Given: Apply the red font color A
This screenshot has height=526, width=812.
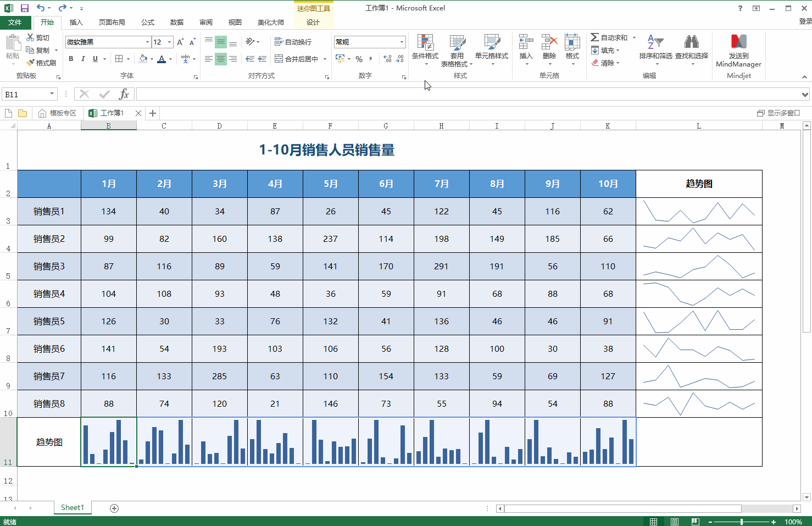Looking at the screenshot, I should tap(162, 59).
